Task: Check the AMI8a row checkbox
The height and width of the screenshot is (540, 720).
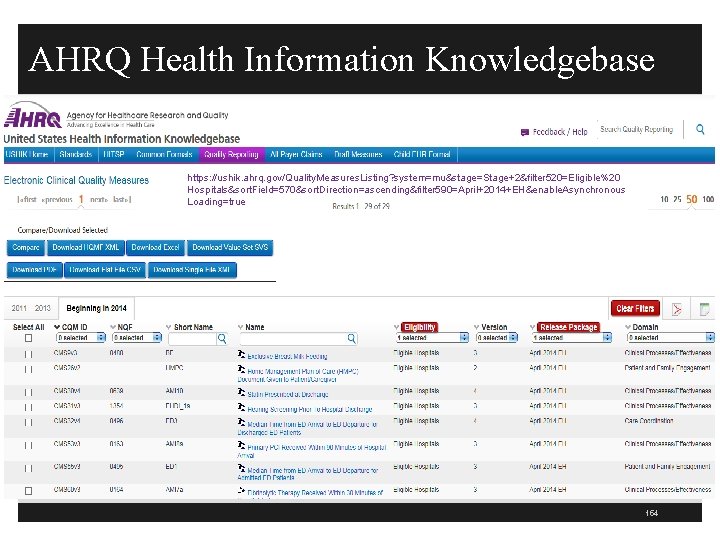Action: [28, 445]
